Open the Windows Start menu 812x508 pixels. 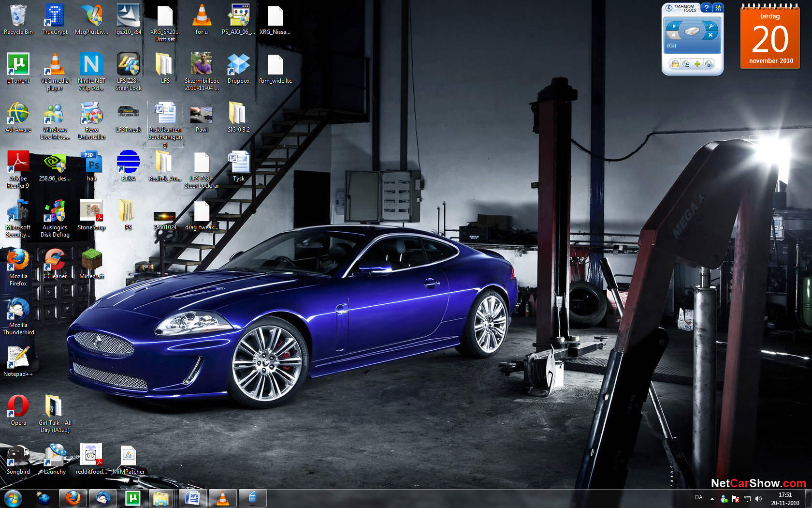pos(13,498)
